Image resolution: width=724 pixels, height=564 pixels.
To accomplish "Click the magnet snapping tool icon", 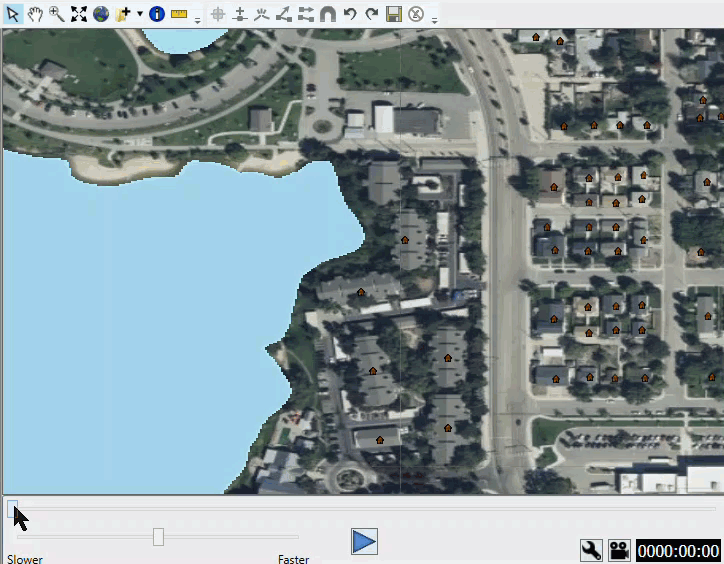I will (x=328, y=14).
